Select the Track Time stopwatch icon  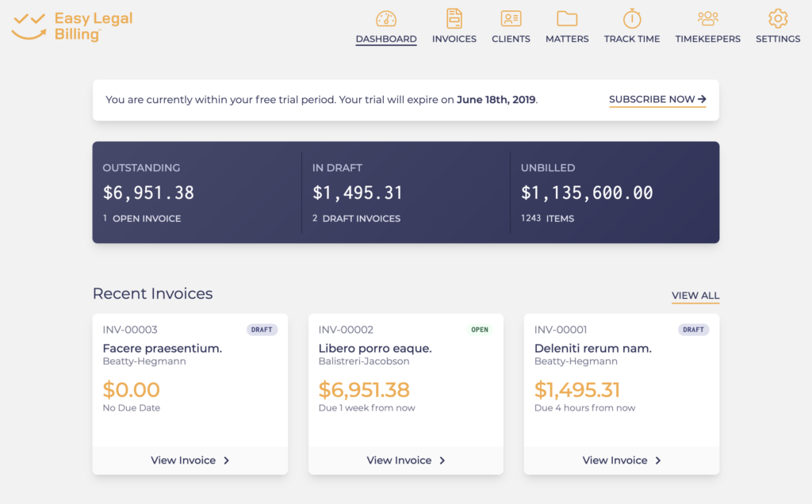click(631, 20)
